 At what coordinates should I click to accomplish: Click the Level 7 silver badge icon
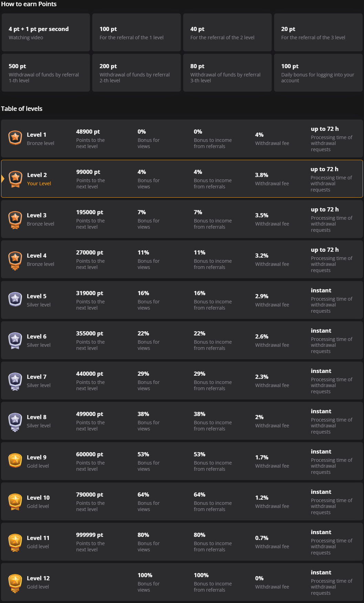coord(15,381)
